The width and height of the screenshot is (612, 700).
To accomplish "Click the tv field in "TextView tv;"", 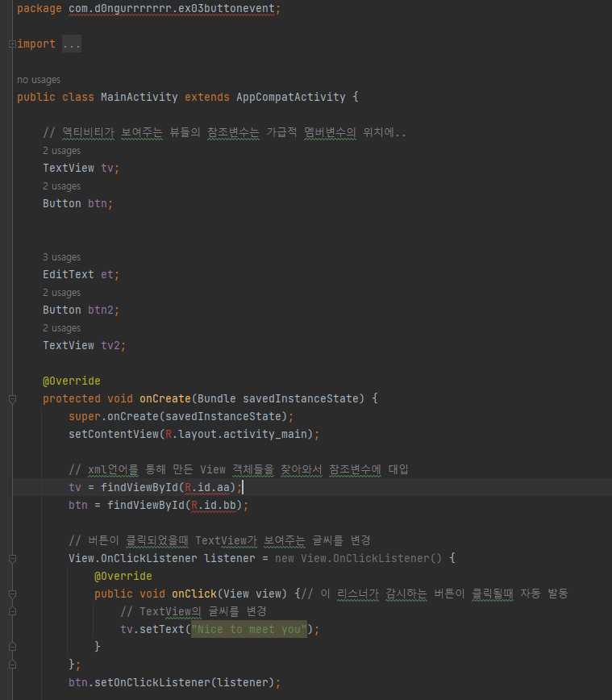I will pos(107,168).
